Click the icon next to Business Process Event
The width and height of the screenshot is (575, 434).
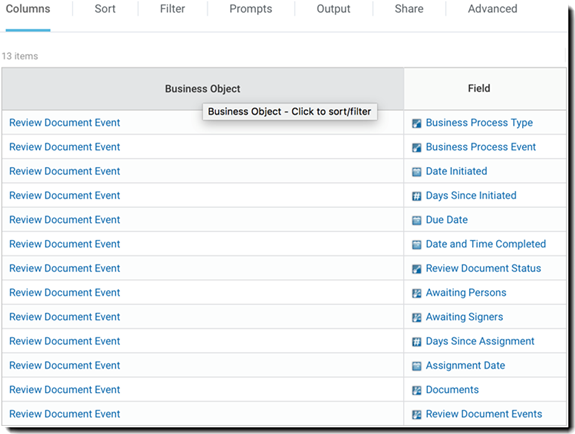point(417,147)
